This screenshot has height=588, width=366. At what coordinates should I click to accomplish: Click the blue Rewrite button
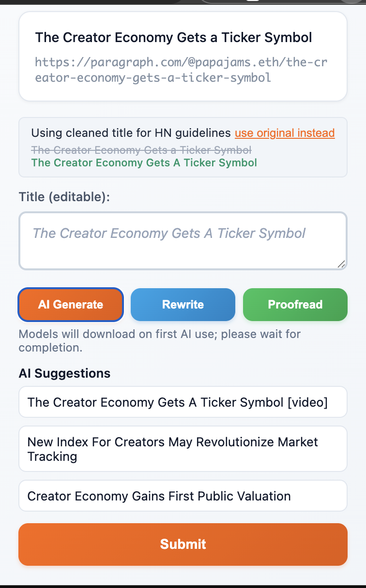pyautogui.click(x=183, y=305)
